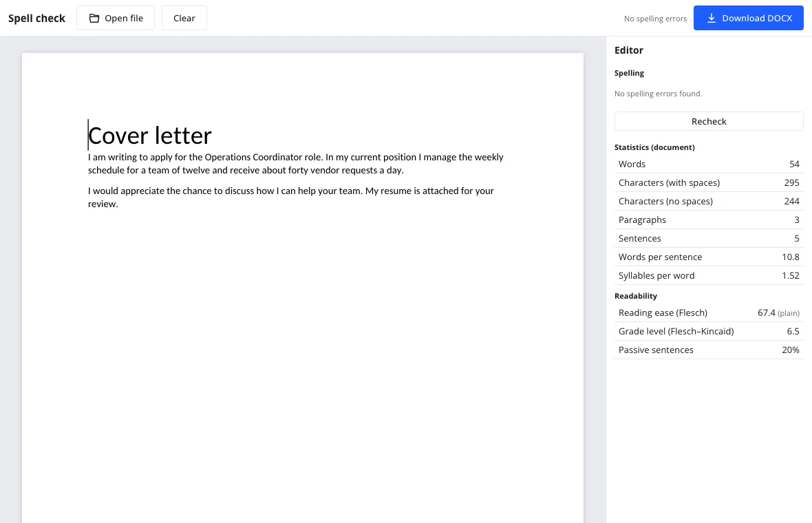Viewport: 812px width, 523px height.
Task: Click the folder icon in Open file
Action: [x=94, y=18]
